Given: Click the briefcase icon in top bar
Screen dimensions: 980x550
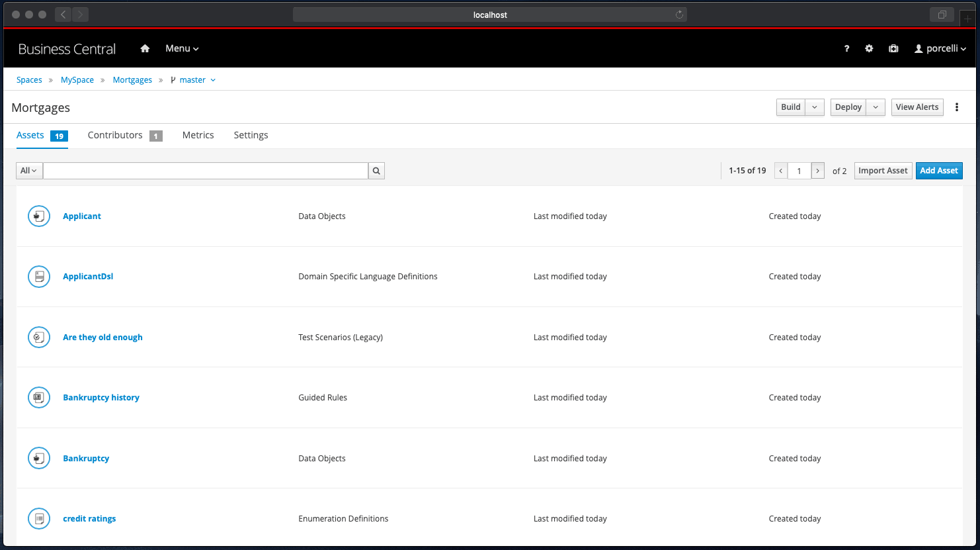Looking at the screenshot, I should click(893, 48).
